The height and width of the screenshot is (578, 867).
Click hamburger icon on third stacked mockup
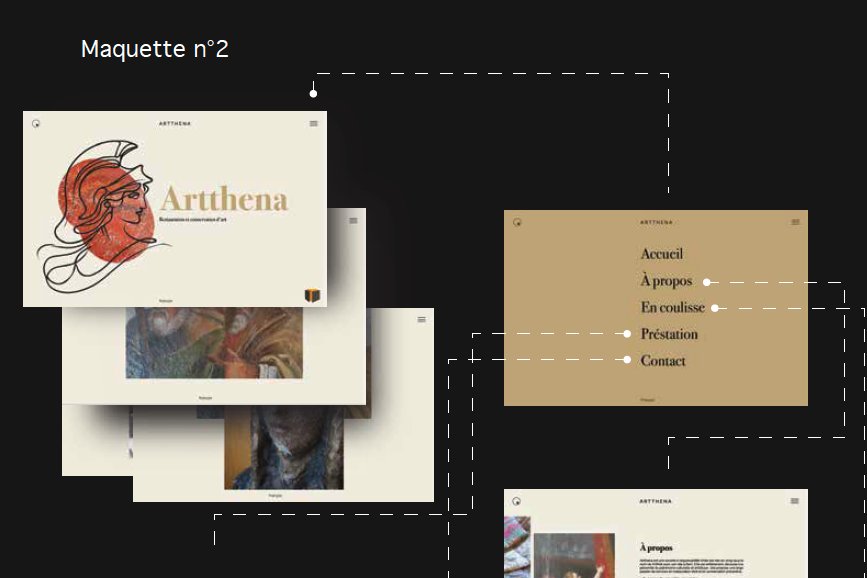(421, 320)
